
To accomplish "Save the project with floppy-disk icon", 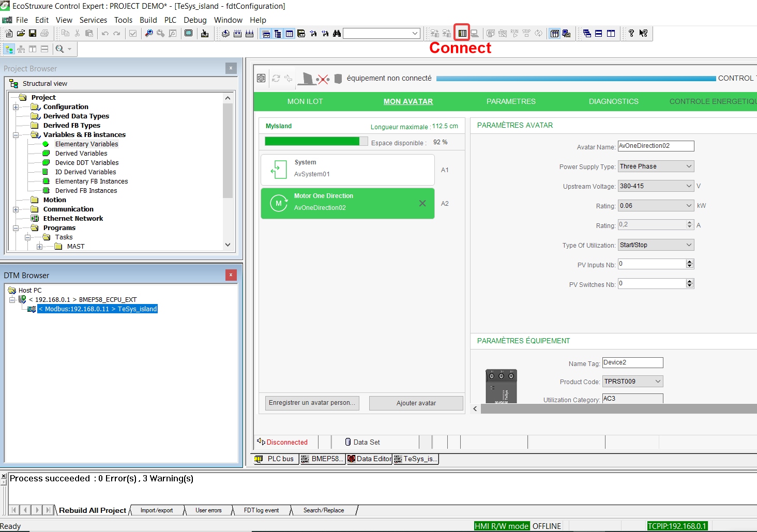I will coord(33,33).
